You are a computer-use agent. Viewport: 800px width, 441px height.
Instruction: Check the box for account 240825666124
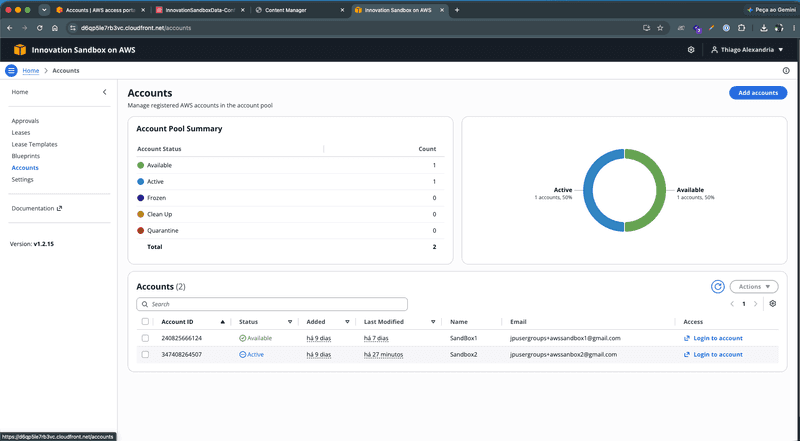tap(145, 338)
